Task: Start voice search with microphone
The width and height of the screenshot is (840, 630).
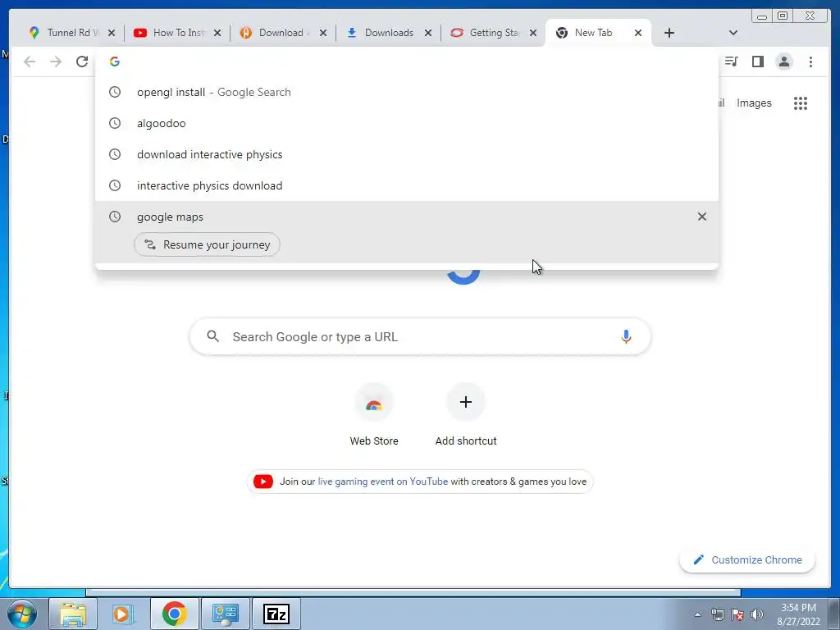Action: coord(626,336)
